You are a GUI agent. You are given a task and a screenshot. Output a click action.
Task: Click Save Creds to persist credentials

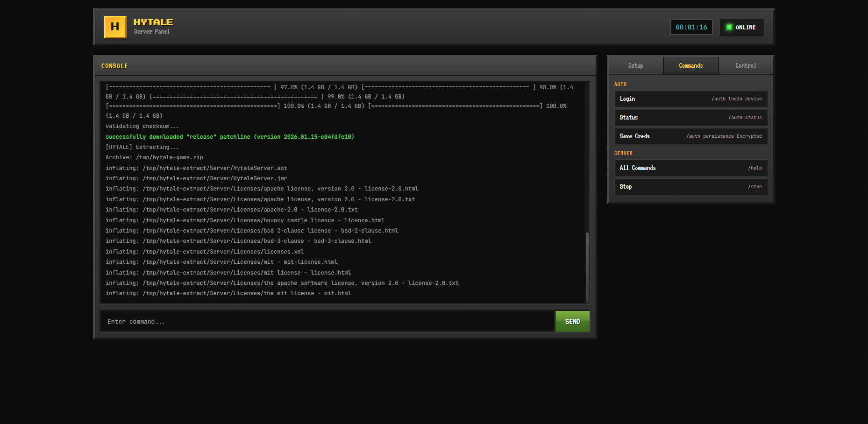[x=690, y=136]
